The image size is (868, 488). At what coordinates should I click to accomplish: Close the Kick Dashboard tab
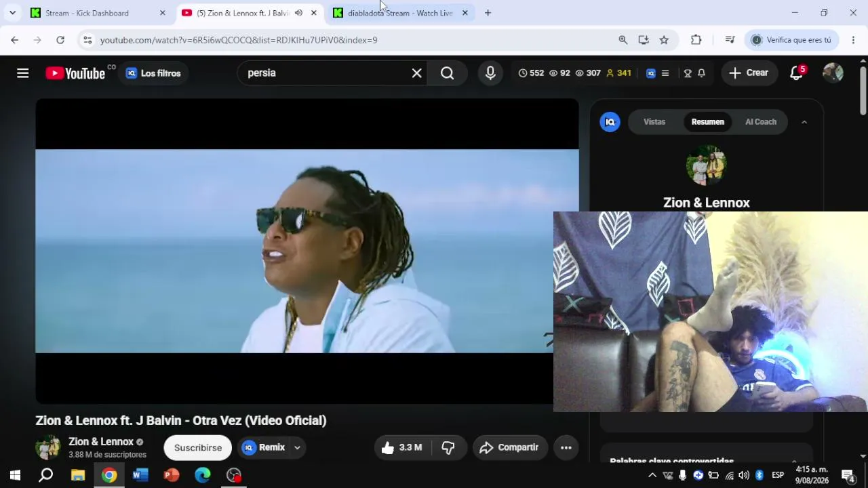162,13
